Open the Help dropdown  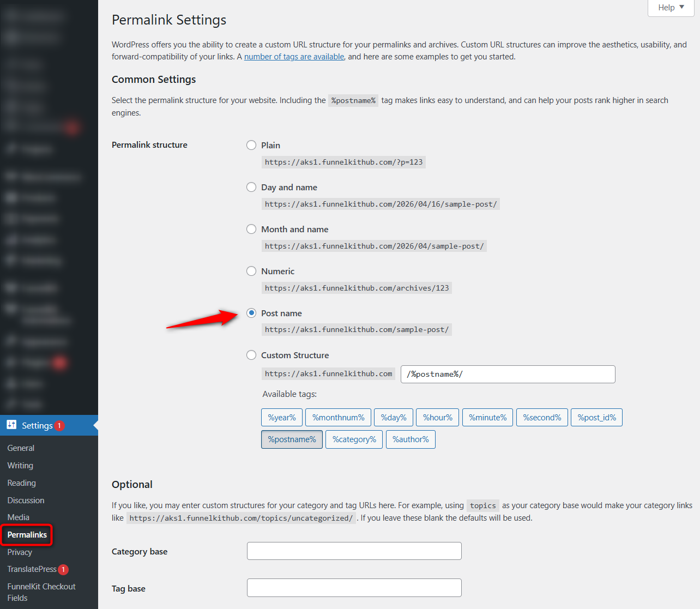(670, 8)
